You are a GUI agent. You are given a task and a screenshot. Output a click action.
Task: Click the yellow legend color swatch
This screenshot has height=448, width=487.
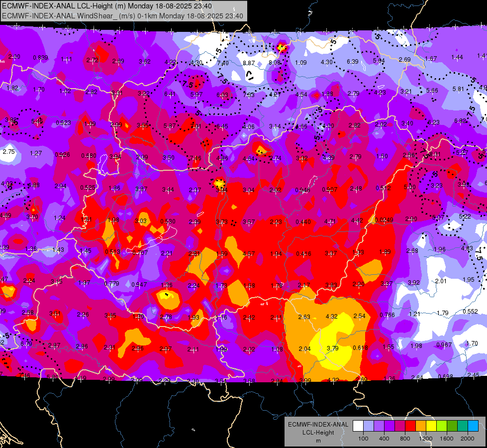pyautogui.click(x=431, y=426)
